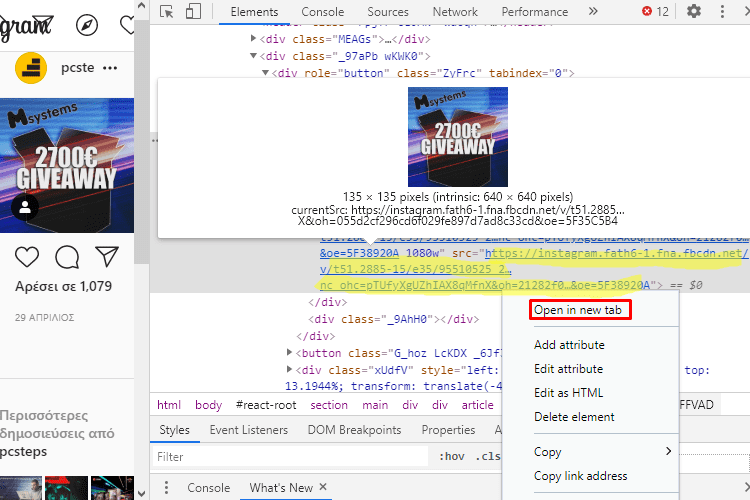The image size is (750, 500).
Task: Select What's New tab in drawer
Action: (x=281, y=488)
